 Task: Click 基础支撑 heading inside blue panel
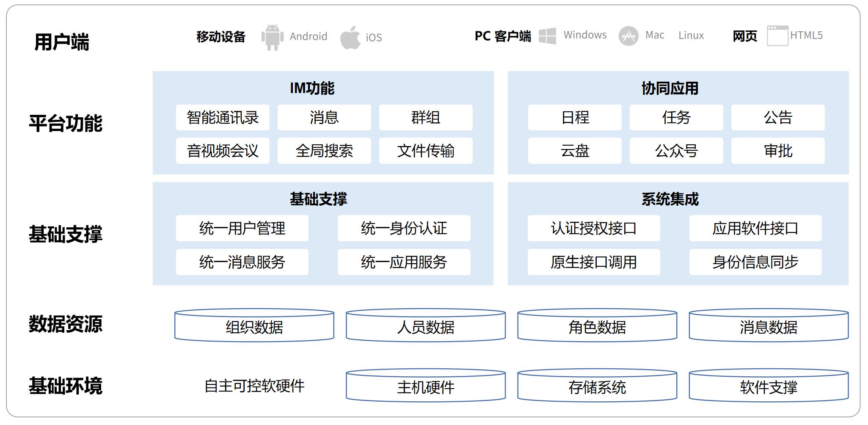[318, 199]
